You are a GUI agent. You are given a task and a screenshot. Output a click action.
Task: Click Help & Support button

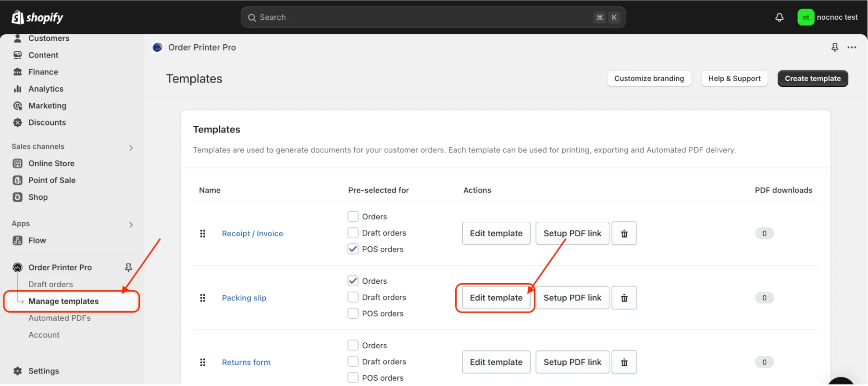pyautogui.click(x=734, y=79)
